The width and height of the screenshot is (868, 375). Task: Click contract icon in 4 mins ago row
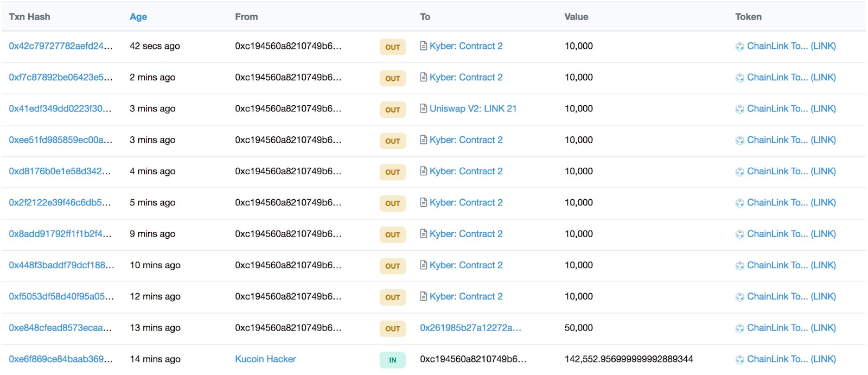click(424, 171)
